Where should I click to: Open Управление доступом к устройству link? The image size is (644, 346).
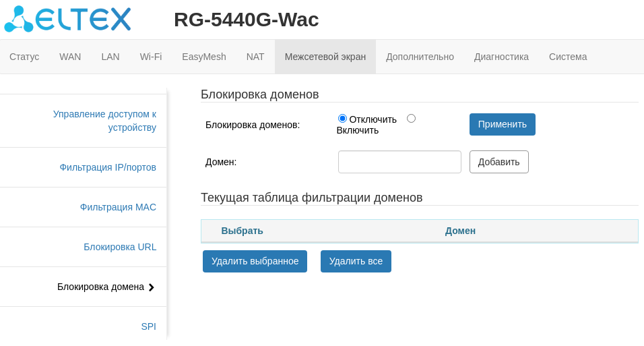tap(104, 121)
